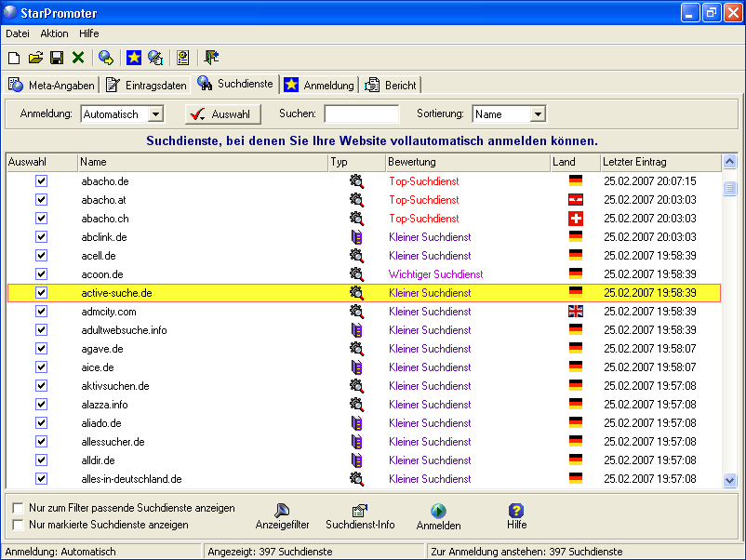The image size is (746, 560).
Task: Click the New file toolbar icon
Action: 14,58
